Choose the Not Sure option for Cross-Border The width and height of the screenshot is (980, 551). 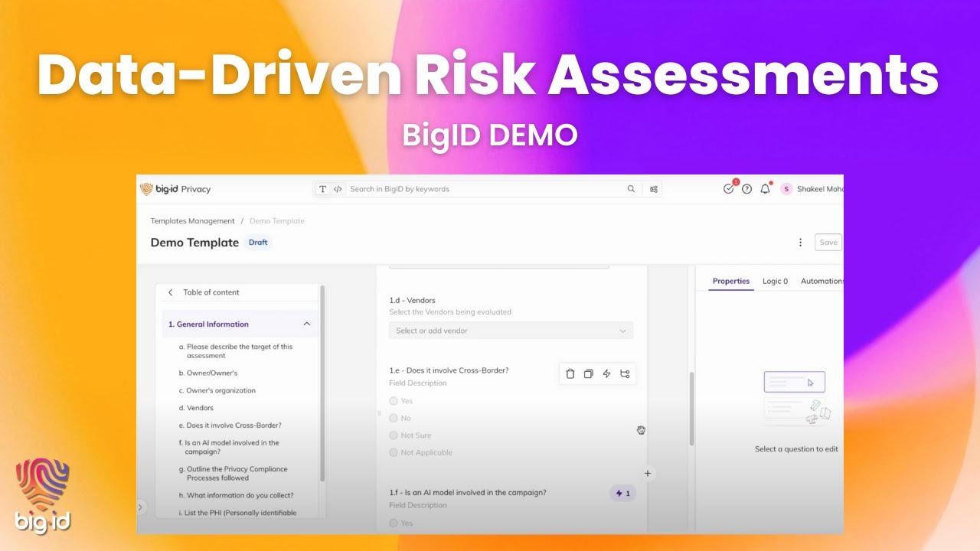tap(394, 435)
